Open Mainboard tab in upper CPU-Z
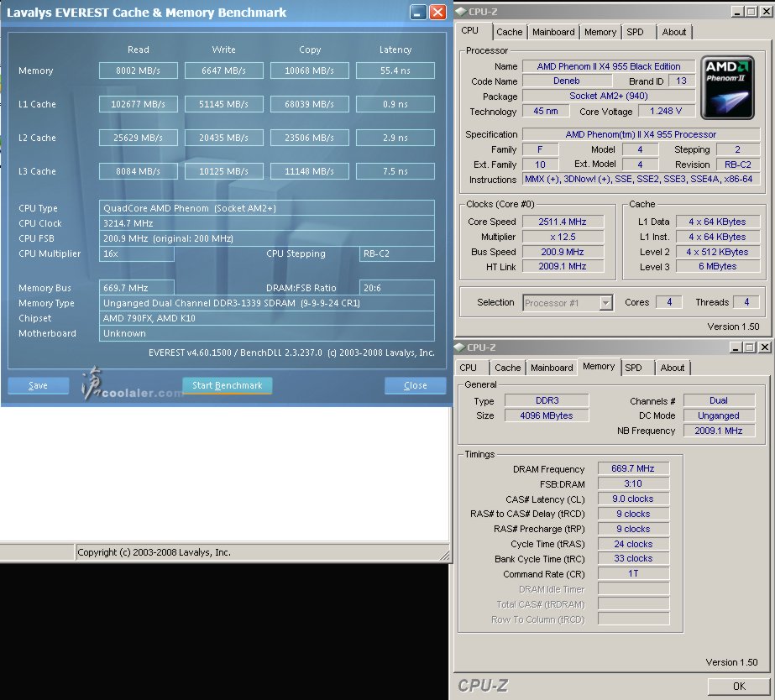 pyautogui.click(x=553, y=32)
